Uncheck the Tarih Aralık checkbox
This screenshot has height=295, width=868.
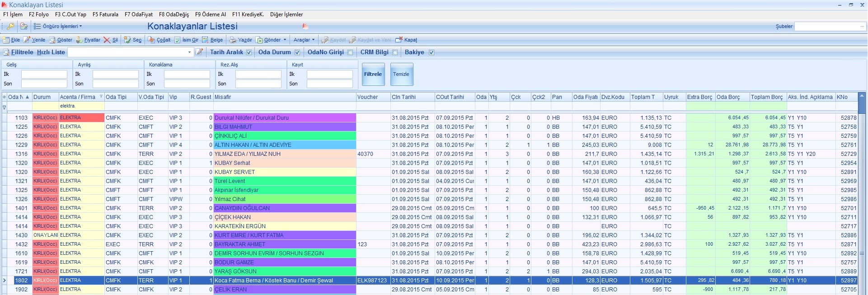tap(249, 52)
